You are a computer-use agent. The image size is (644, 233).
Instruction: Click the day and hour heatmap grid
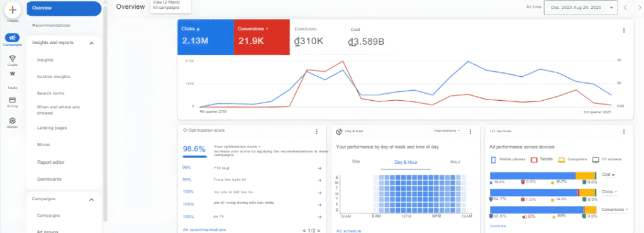tap(420, 193)
